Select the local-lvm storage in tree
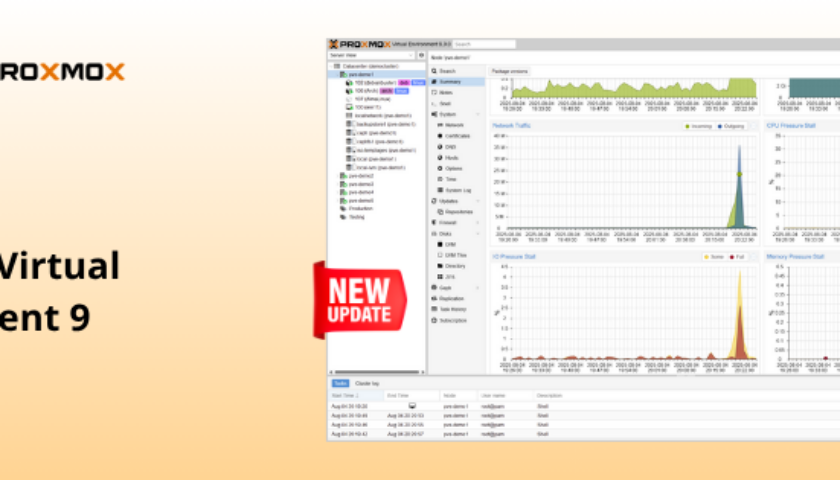Viewport: 840px width, 480px height. (376, 168)
